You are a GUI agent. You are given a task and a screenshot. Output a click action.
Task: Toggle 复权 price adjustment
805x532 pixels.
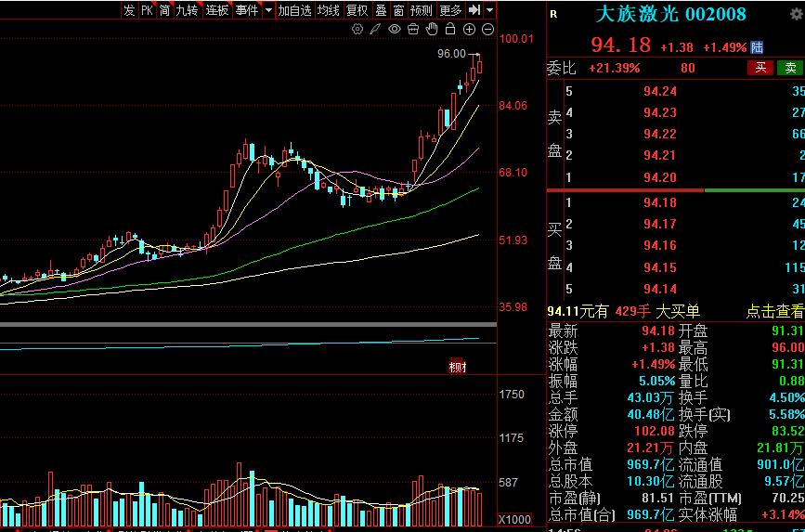[x=357, y=10]
